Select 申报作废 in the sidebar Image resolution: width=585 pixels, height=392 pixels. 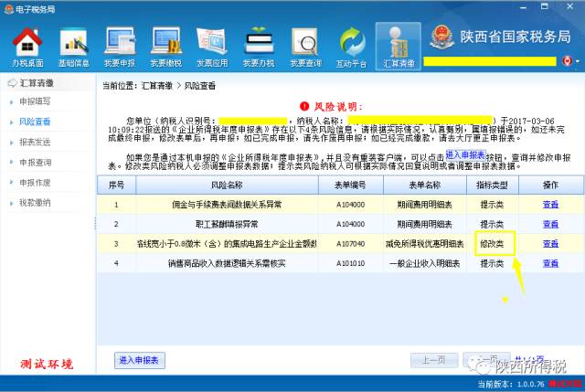pos(35,183)
